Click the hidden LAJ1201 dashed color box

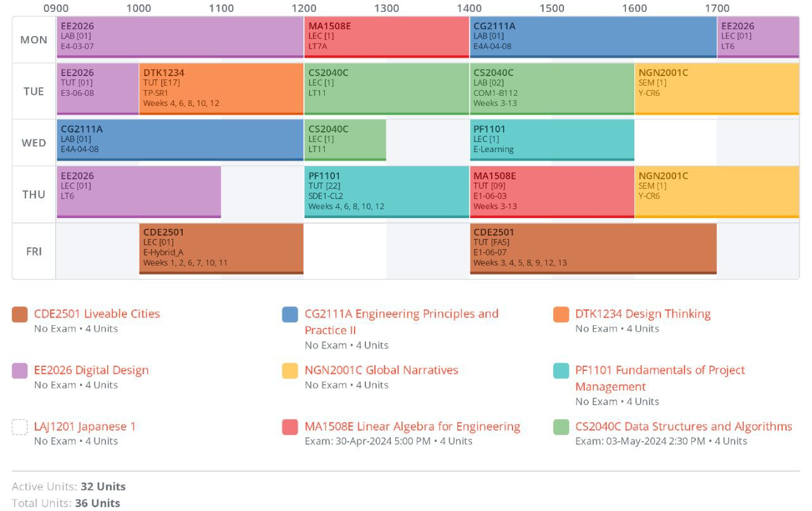point(20,427)
